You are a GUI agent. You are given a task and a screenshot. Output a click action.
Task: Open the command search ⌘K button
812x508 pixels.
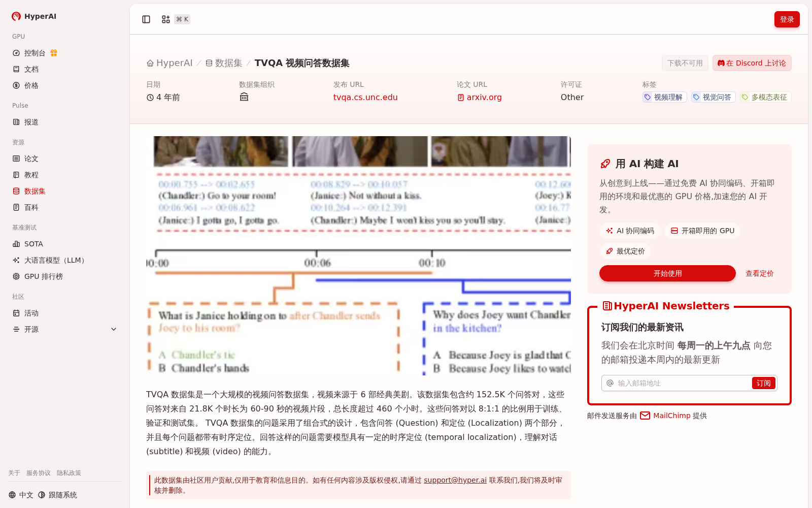[x=175, y=19]
